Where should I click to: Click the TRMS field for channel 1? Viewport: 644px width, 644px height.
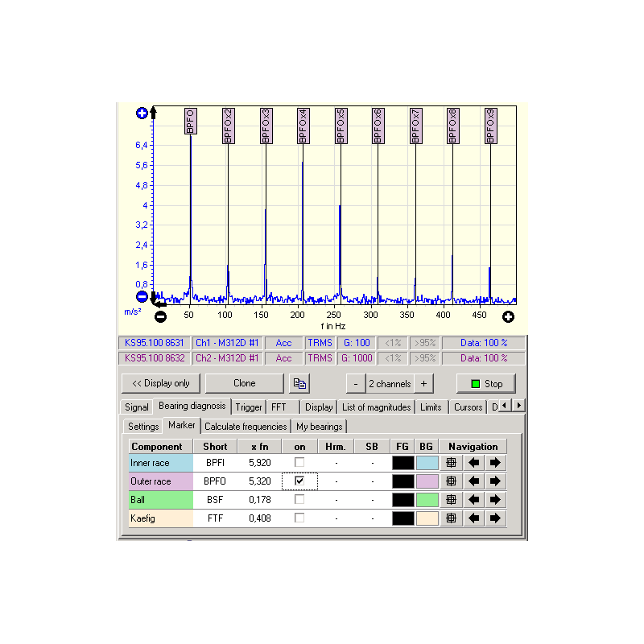point(320,343)
